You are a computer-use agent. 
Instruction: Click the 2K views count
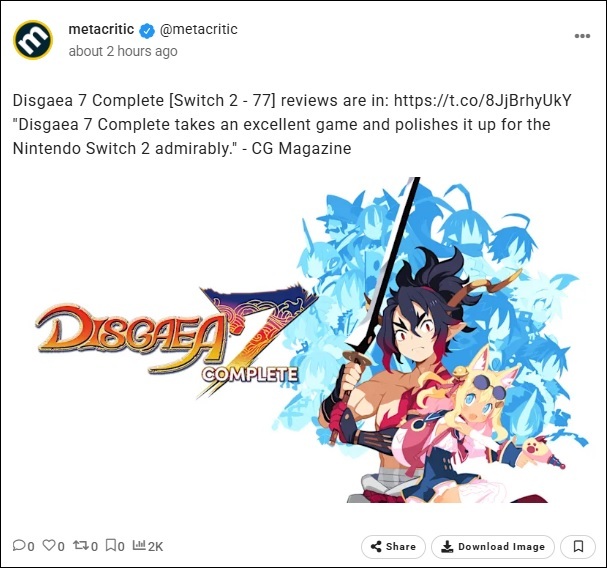pyautogui.click(x=155, y=546)
